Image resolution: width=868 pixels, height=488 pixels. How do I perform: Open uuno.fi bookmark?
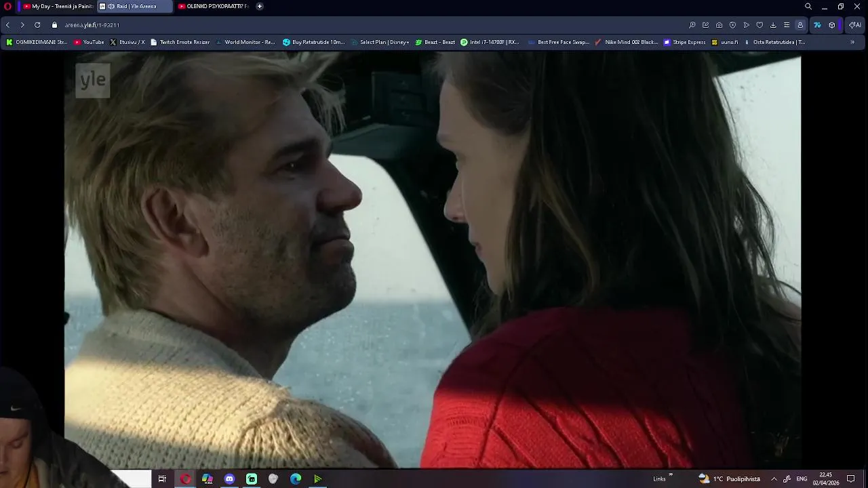click(x=725, y=42)
